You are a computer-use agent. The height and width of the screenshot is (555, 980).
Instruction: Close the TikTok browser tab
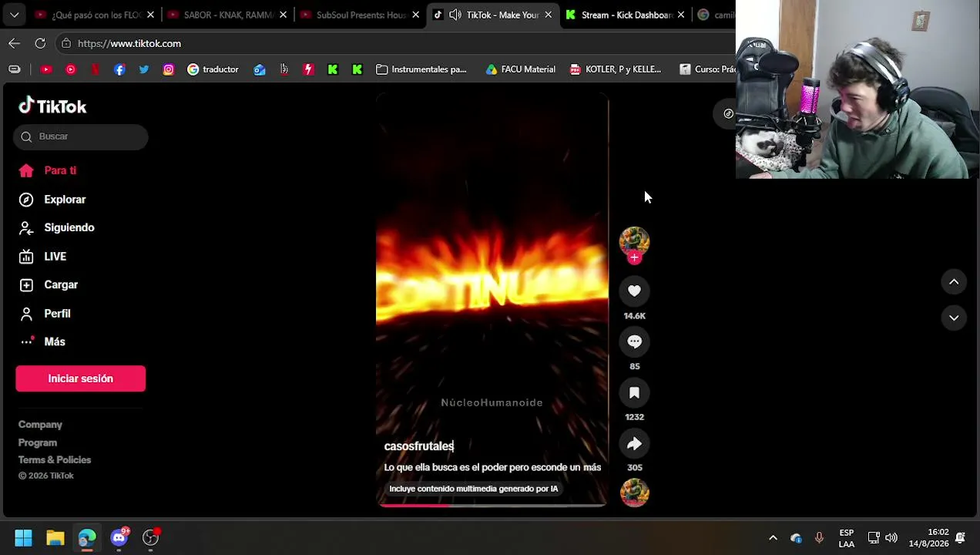[x=548, y=15]
